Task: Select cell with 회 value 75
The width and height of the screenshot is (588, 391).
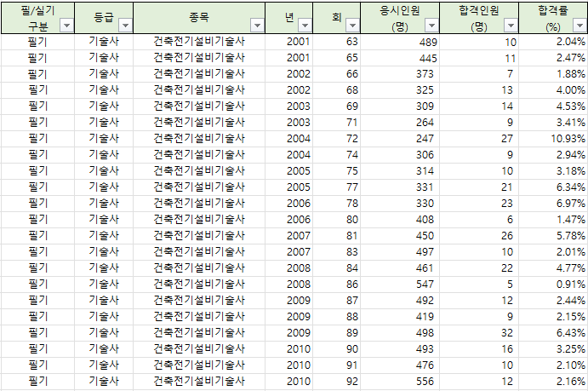Action: click(x=337, y=171)
